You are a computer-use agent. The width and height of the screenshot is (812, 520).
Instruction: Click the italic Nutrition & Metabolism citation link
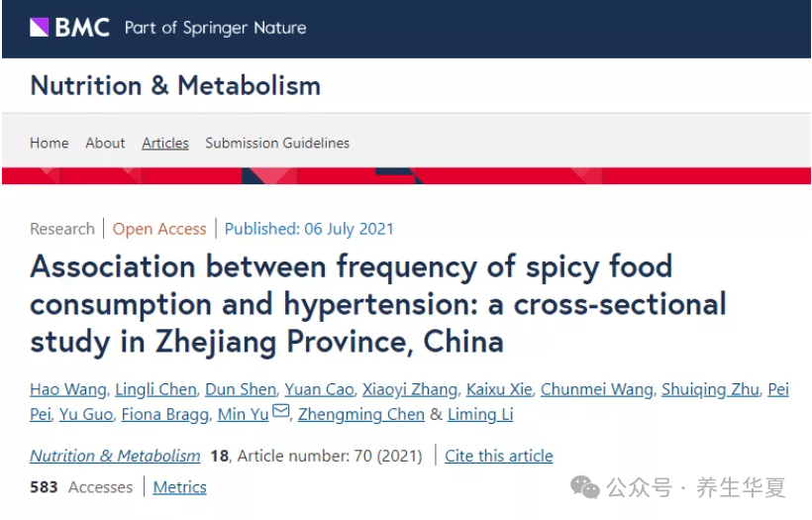coord(115,456)
